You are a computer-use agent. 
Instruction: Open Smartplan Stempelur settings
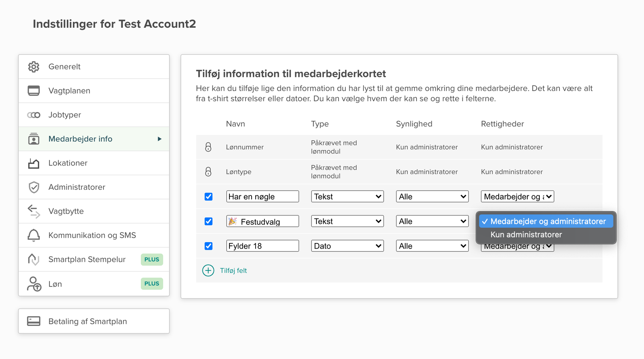tap(87, 259)
